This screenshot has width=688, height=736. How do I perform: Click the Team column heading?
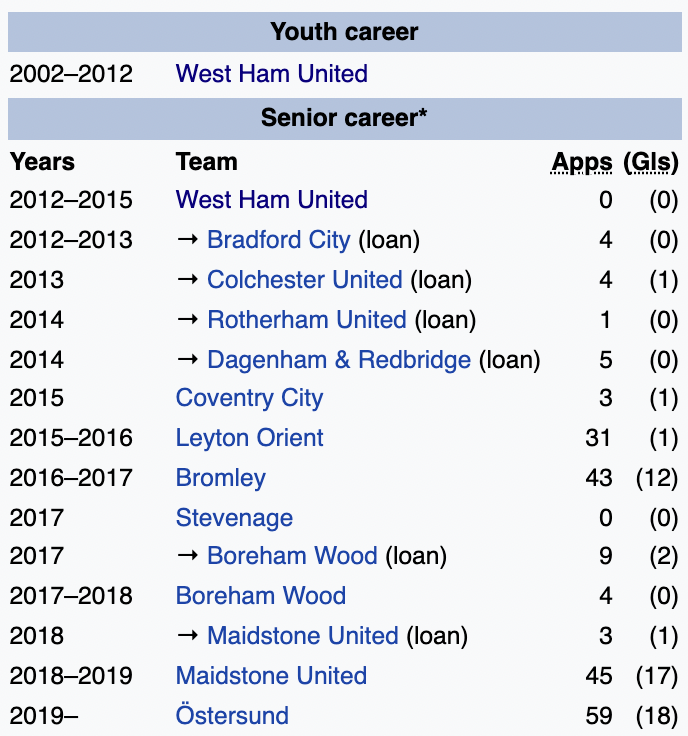pyautogui.click(x=206, y=162)
